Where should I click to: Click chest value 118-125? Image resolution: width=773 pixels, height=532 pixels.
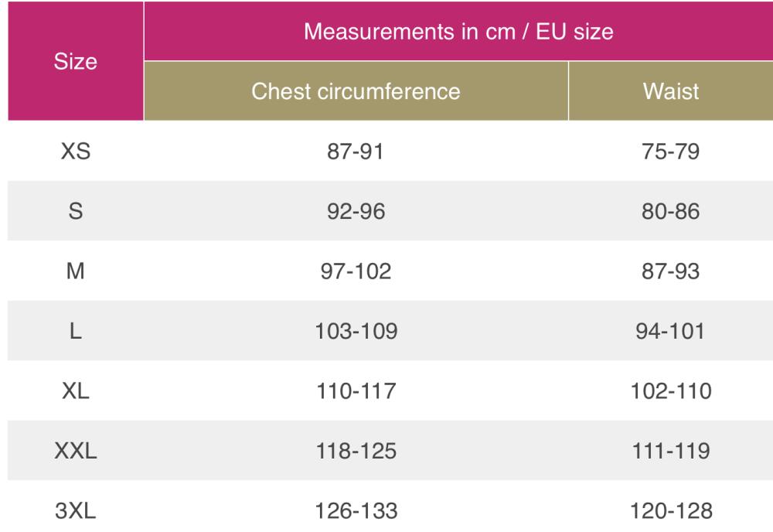pyautogui.click(x=356, y=452)
